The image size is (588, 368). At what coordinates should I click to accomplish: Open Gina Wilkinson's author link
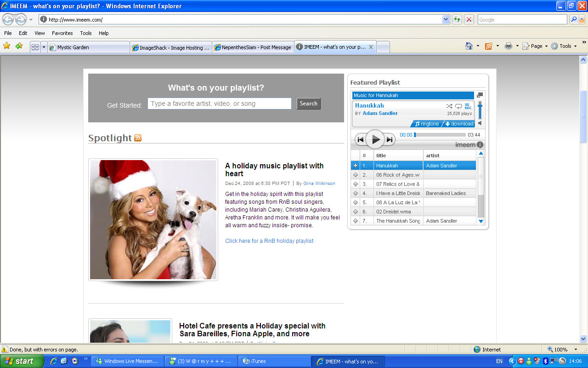(319, 184)
